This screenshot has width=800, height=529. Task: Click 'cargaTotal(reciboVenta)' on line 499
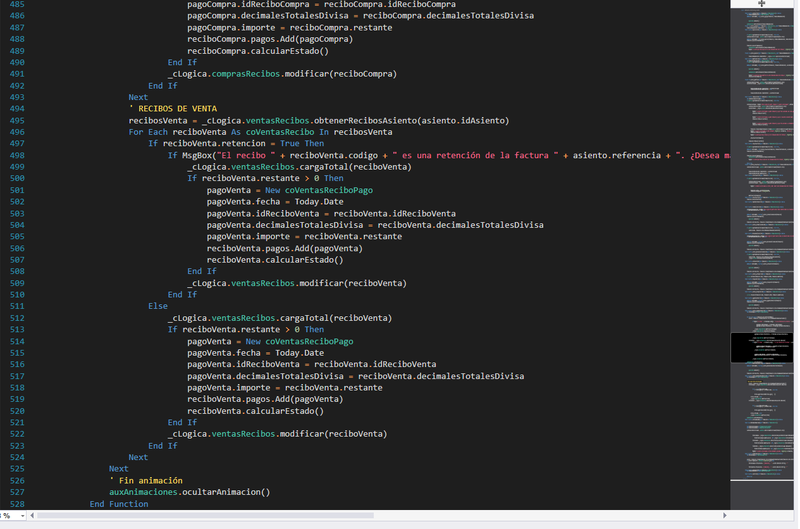(356, 167)
